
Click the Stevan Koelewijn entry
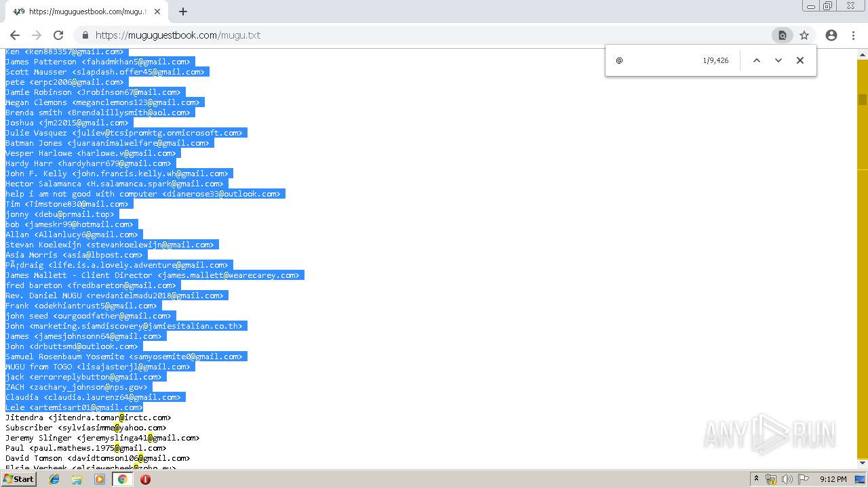[x=110, y=245]
